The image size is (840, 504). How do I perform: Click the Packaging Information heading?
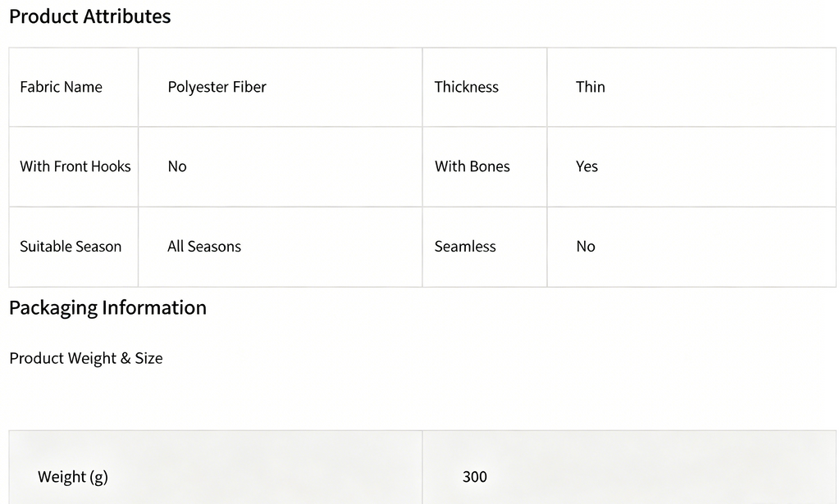pos(107,307)
